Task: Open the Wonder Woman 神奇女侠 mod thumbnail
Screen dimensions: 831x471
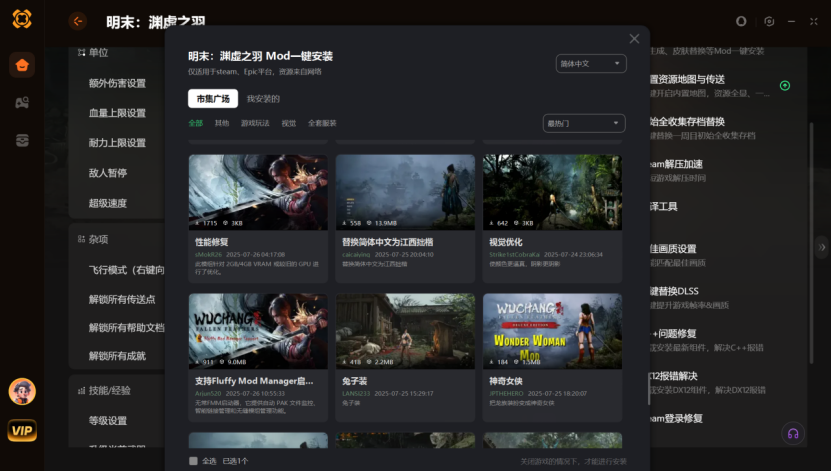Action: 552,331
